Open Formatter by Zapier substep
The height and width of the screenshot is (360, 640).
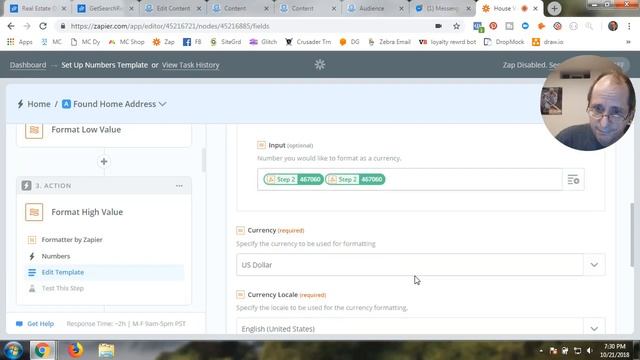(72, 240)
